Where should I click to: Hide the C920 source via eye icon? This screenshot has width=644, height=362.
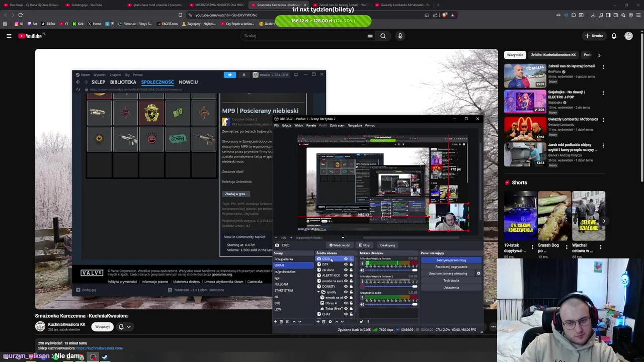click(346, 259)
